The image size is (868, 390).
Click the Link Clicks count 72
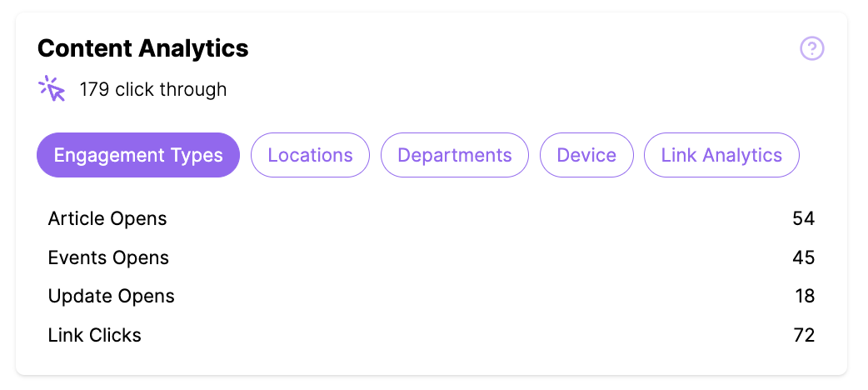(804, 335)
